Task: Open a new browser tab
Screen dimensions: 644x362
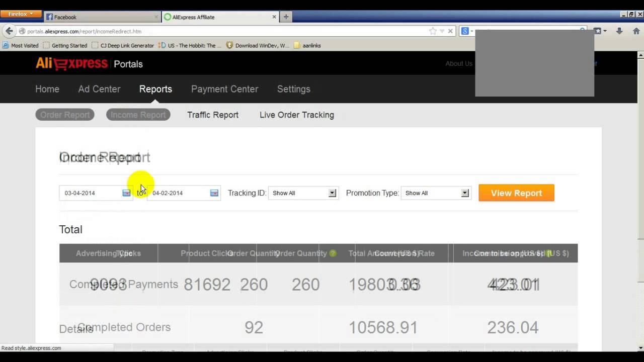Action: click(286, 17)
